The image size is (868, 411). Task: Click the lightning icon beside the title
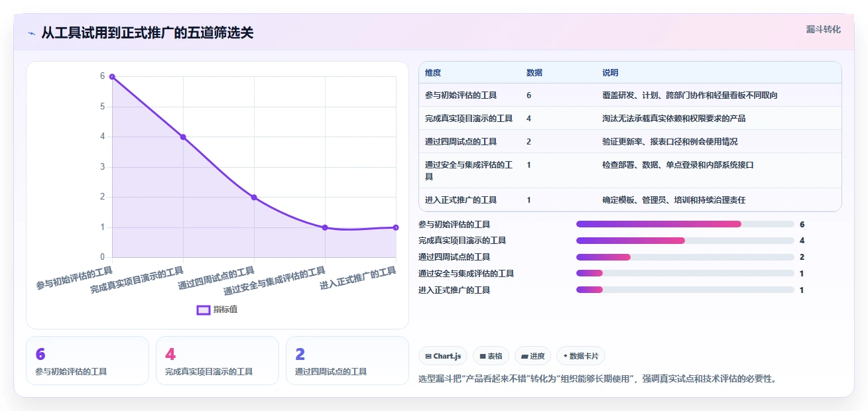[x=31, y=33]
